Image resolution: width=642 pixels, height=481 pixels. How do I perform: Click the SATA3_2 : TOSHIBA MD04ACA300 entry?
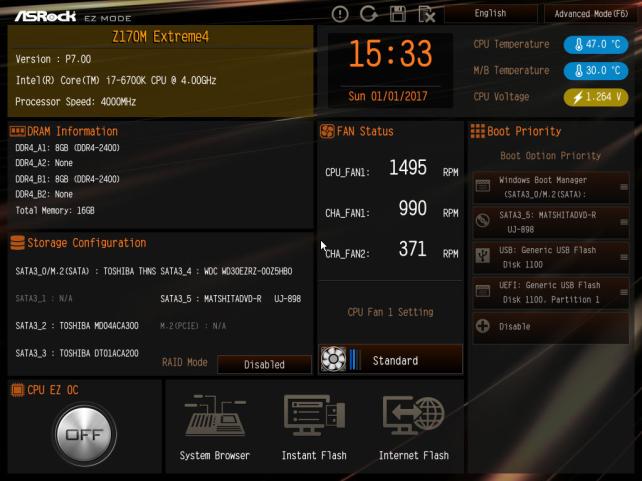pos(77,326)
